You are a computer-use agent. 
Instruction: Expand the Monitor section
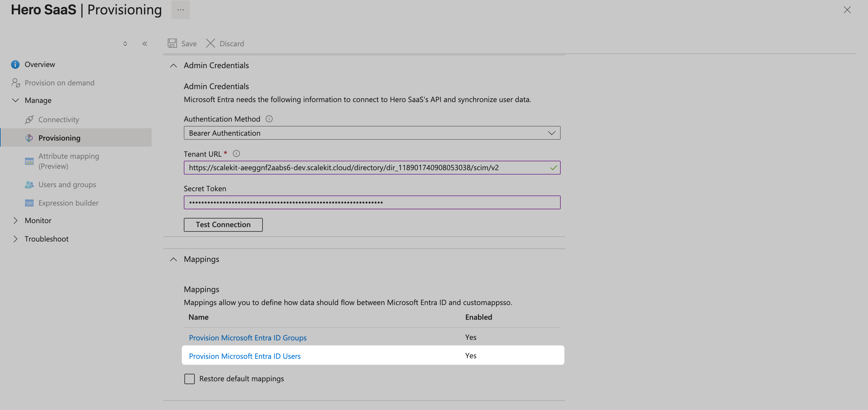point(15,220)
